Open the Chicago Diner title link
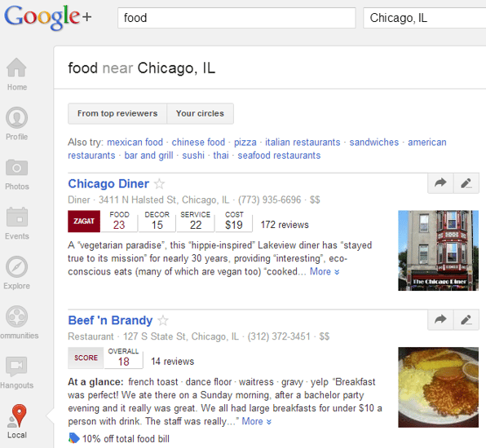The height and width of the screenshot is (448, 486). pyautogui.click(x=108, y=183)
